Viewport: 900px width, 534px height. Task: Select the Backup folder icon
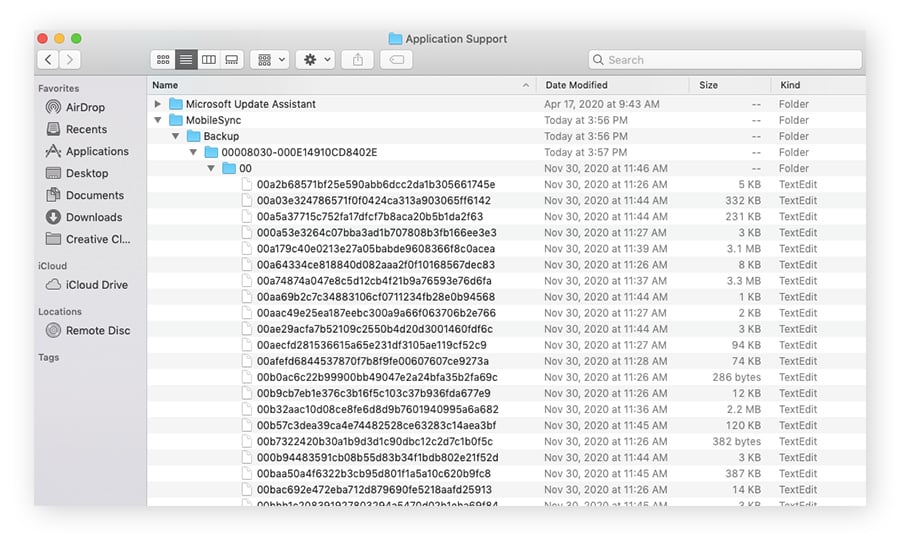click(x=194, y=136)
